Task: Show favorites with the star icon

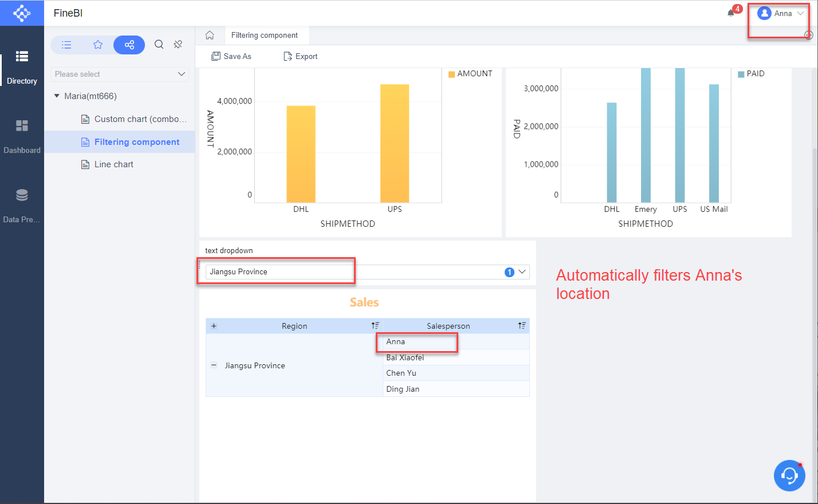Action: pyautogui.click(x=98, y=45)
